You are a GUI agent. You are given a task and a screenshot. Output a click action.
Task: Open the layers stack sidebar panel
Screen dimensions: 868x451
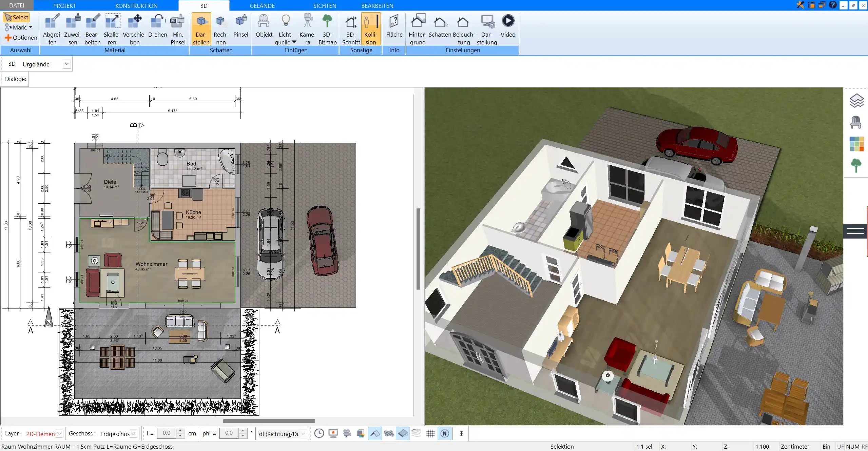(856, 101)
